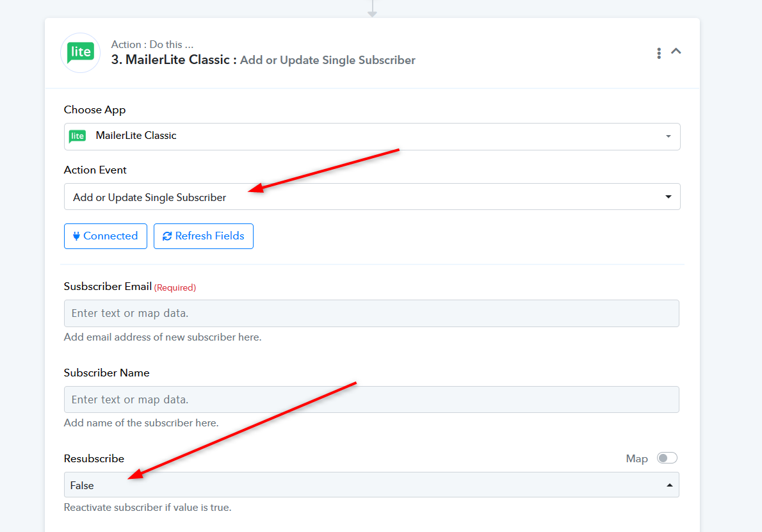762x532 pixels.
Task: Click hint text 'Reactivate subscriber if value is true.'
Action: point(148,508)
